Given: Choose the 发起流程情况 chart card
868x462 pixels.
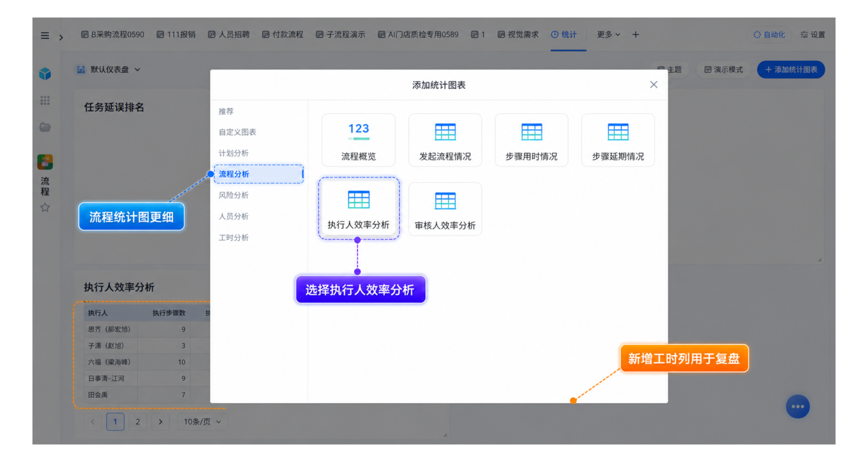Looking at the screenshot, I should pyautogui.click(x=445, y=140).
